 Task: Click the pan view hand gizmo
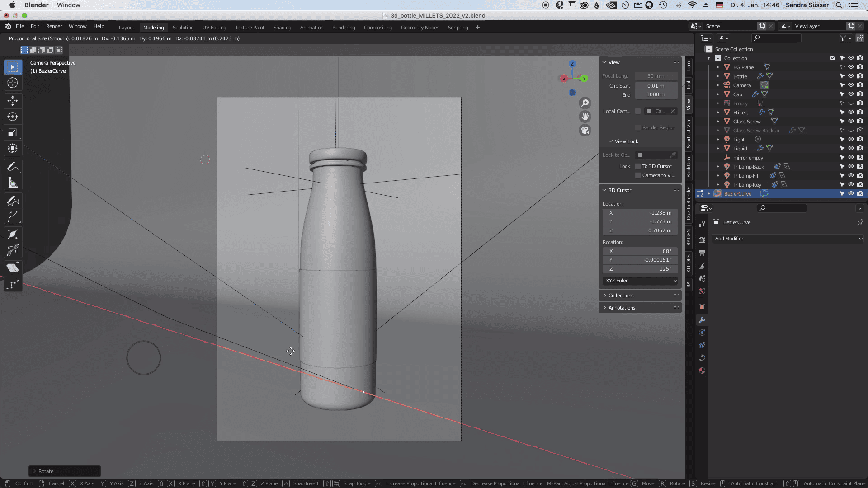pos(585,117)
